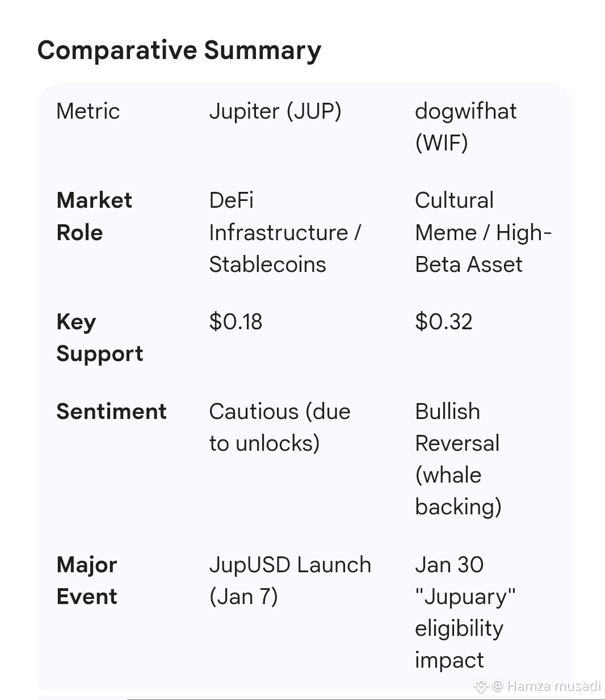Click the Market Role row label
Image resolution: width=605 pixels, height=700 pixels.
pyautogui.click(x=94, y=216)
